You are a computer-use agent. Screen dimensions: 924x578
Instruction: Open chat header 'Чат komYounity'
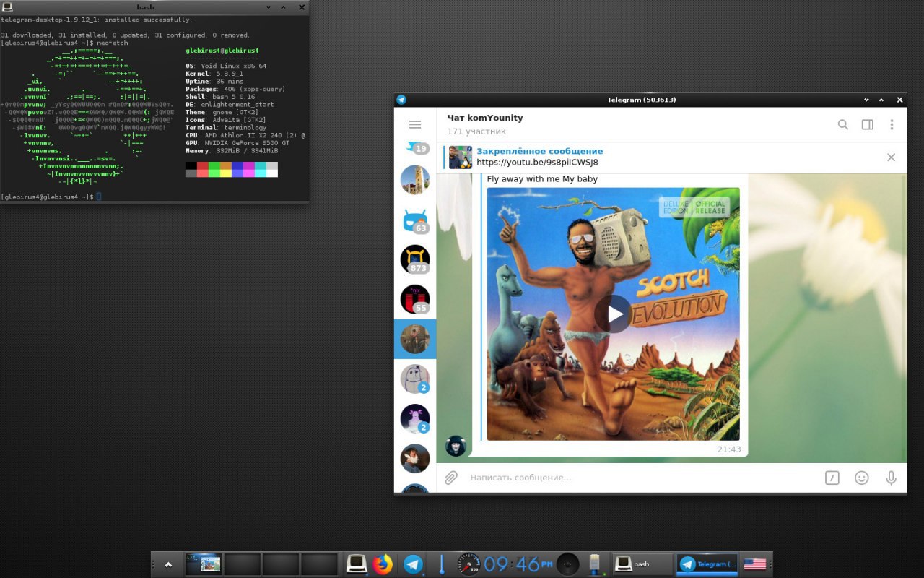click(x=484, y=118)
